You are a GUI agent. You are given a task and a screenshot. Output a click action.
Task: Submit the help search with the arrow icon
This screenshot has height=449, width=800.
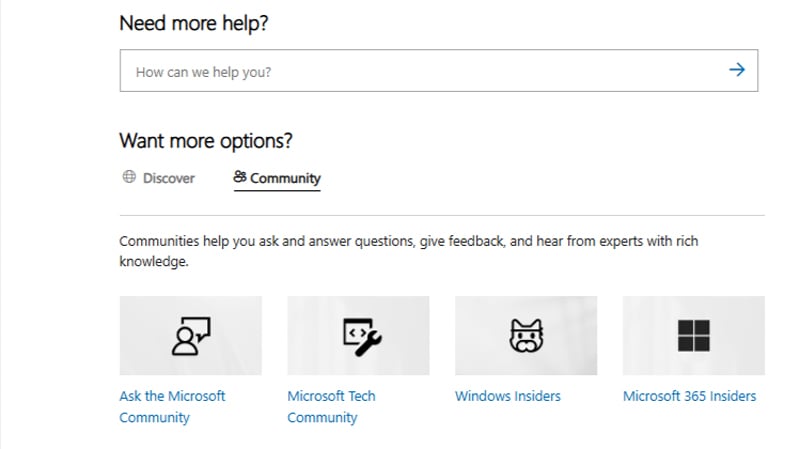pos(737,71)
